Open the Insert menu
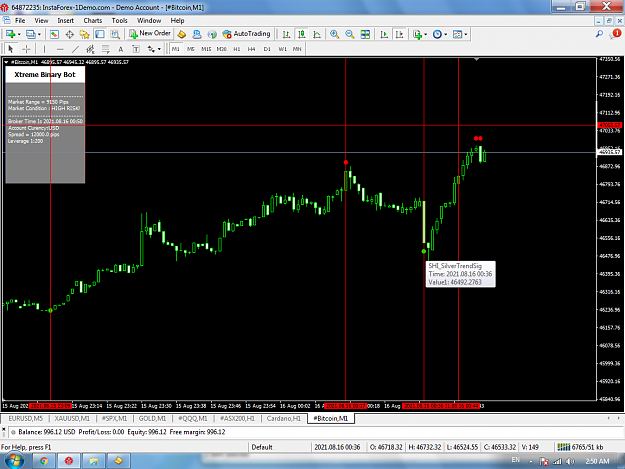The height and width of the screenshot is (469, 625). tap(65, 20)
